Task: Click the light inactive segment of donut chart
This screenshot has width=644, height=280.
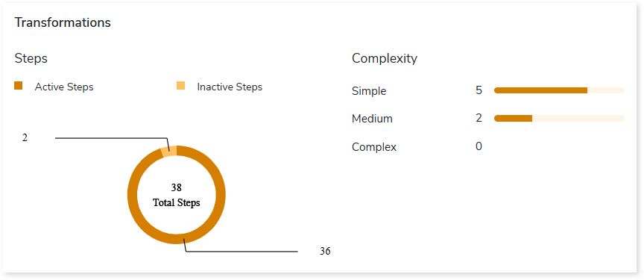Action: pyautogui.click(x=168, y=152)
